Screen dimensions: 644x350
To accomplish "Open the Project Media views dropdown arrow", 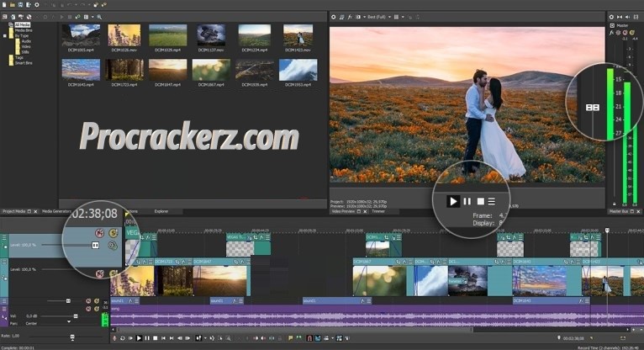I will click(92, 17).
